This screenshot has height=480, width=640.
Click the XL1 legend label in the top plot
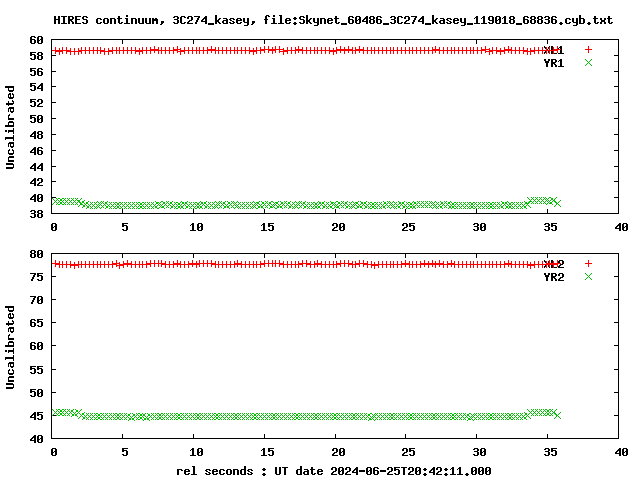(554, 50)
